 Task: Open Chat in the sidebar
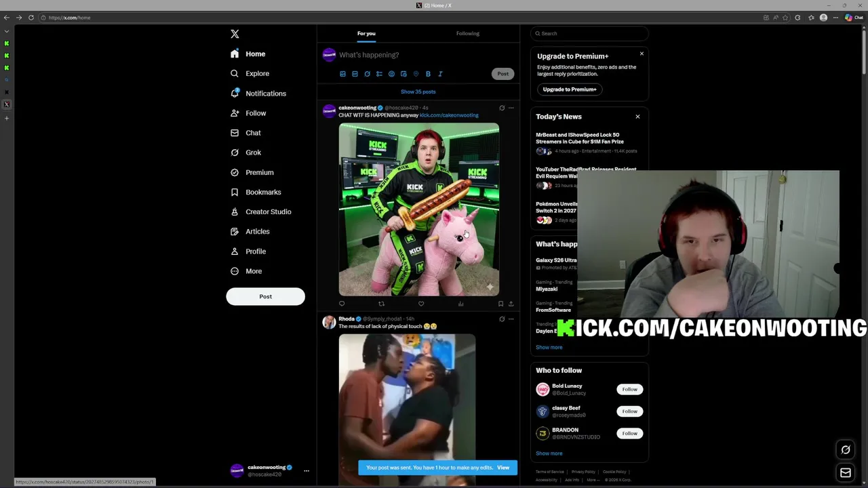click(245, 133)
